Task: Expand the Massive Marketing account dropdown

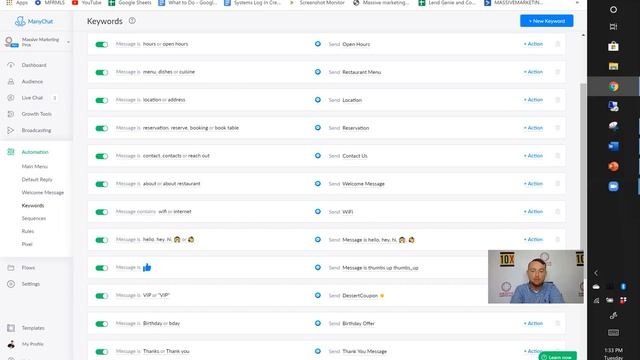Action: coord(68,42)
